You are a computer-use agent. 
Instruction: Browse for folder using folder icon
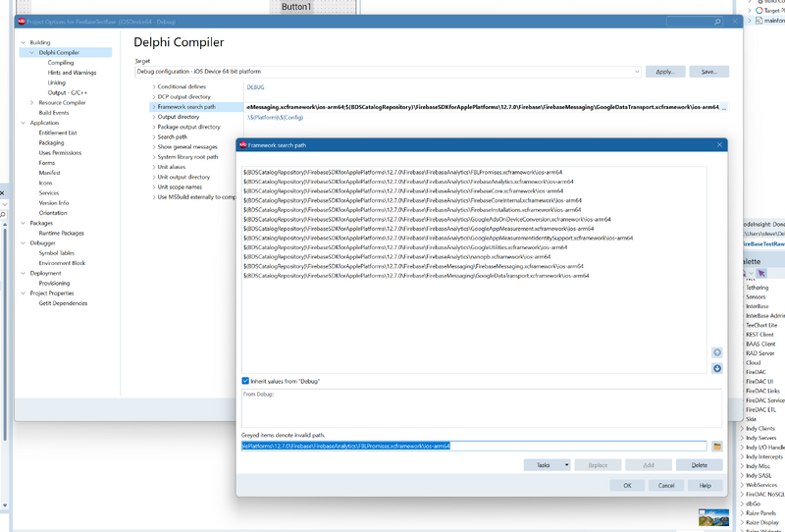coord(717,446)
